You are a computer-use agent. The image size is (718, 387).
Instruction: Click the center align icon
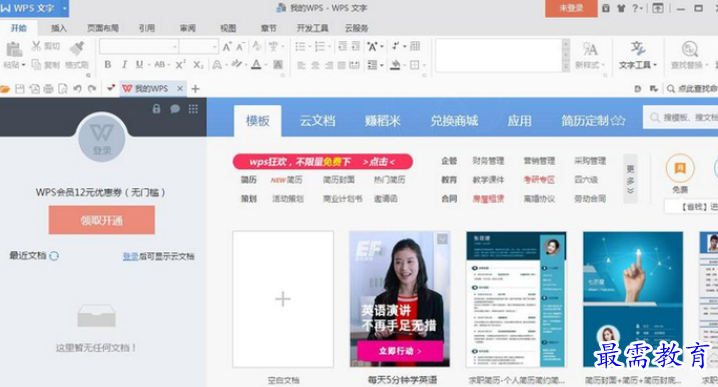click(x=315, y=65)
